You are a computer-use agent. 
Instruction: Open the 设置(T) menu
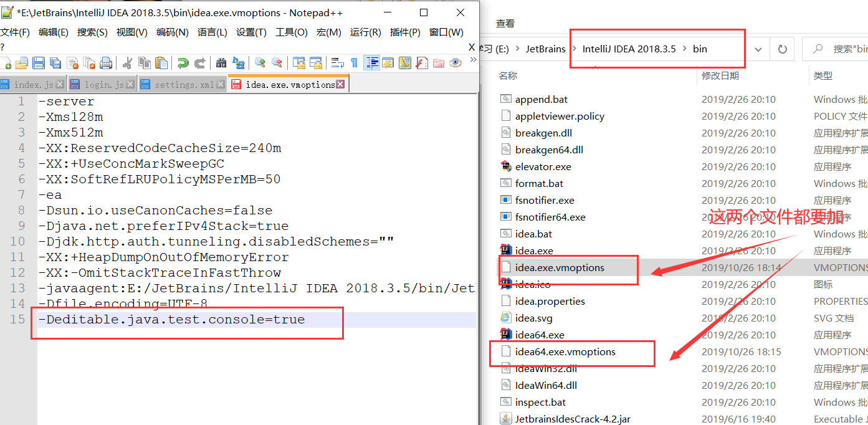[x=251, y=32]
